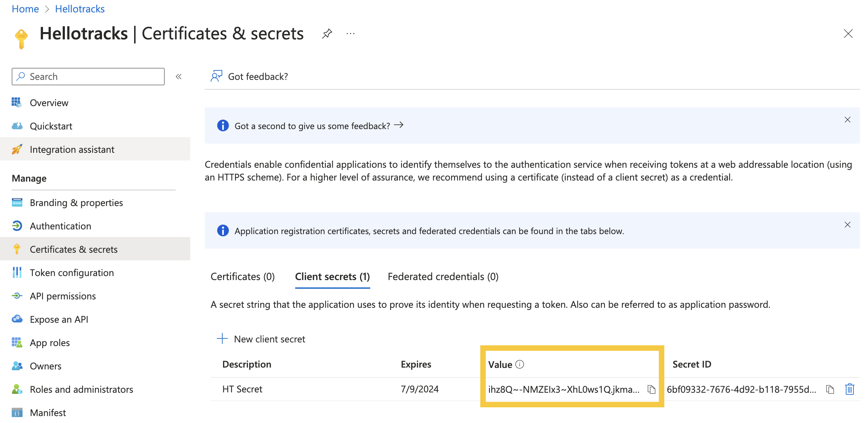Click the Got feedback person icon

tap(216, 76)
